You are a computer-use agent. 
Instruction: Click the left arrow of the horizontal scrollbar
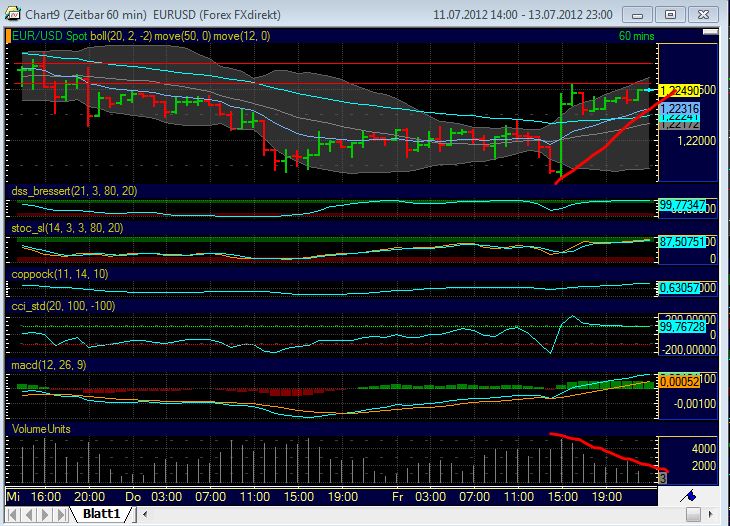point(145,514)
